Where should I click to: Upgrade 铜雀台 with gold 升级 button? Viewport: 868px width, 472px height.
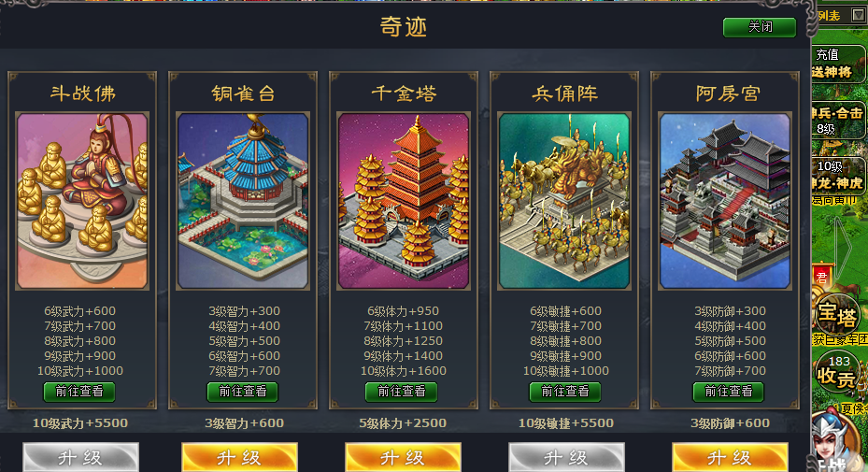pyautogui.click(x=240, y=458)
